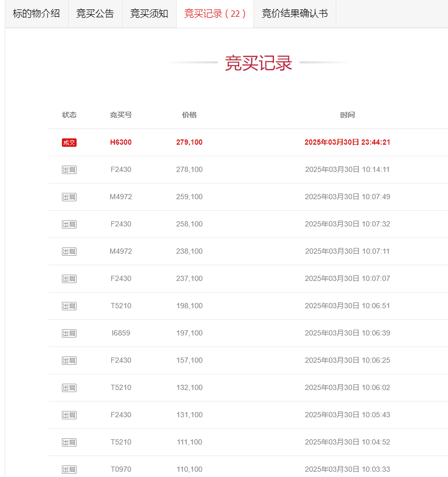Click the 出局 badge in the 278,100 row
This screenshot has height=477, width=448.
pos(69,170)
